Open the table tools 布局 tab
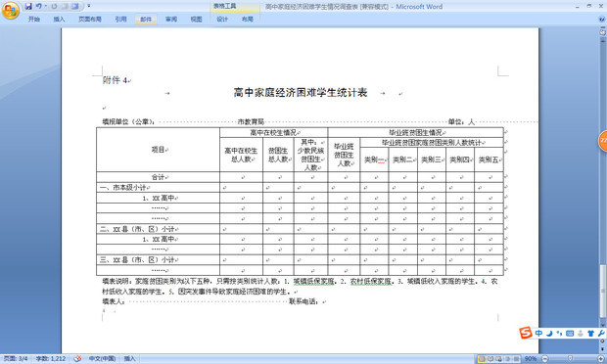607x364 pixels. click(248, 19)
